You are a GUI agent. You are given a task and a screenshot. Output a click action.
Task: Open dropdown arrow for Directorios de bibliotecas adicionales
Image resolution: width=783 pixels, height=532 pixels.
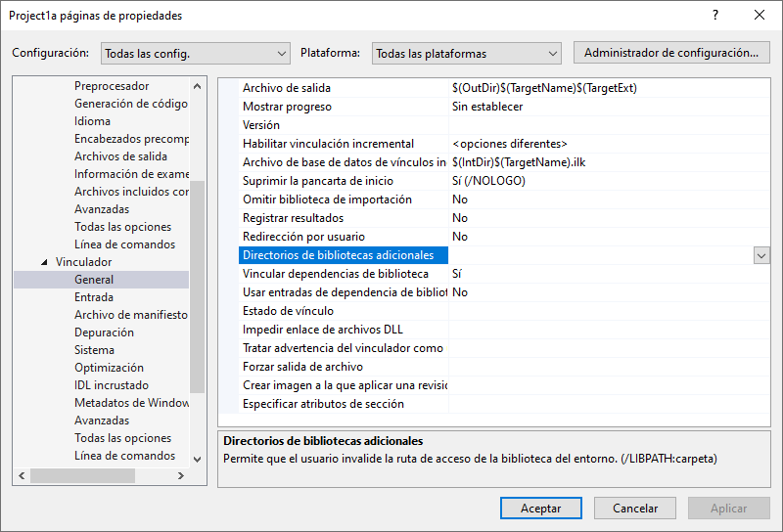click(761, 255)
